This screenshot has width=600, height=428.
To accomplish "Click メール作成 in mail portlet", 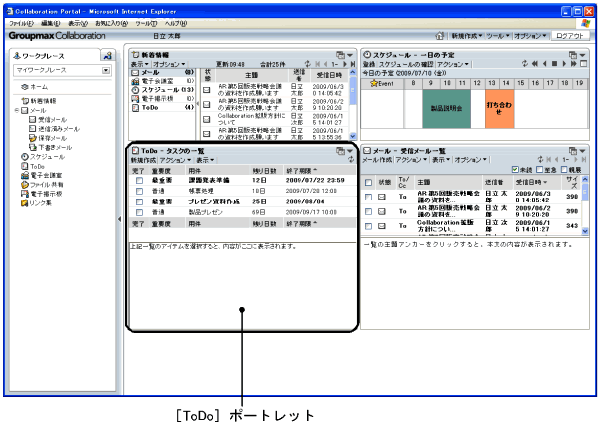I will 377,160.
